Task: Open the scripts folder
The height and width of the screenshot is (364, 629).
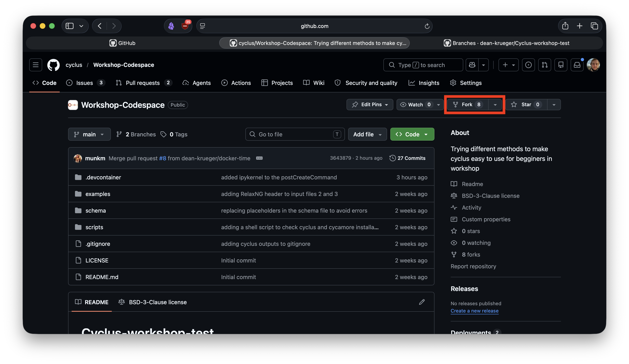Action: pos(94,227)
